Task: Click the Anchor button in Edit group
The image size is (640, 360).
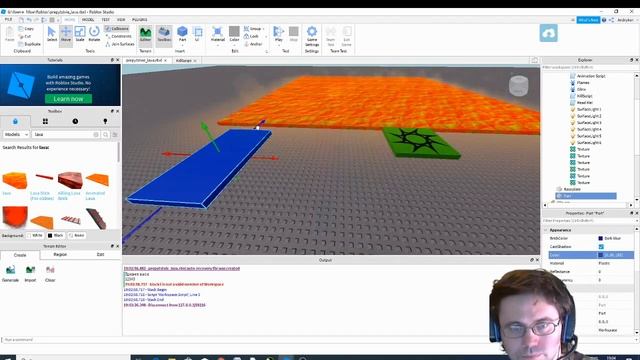Action: (253, 44)
